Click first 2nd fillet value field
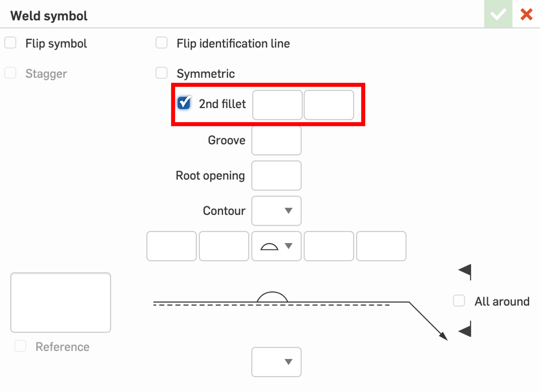 tap(277, 105)
